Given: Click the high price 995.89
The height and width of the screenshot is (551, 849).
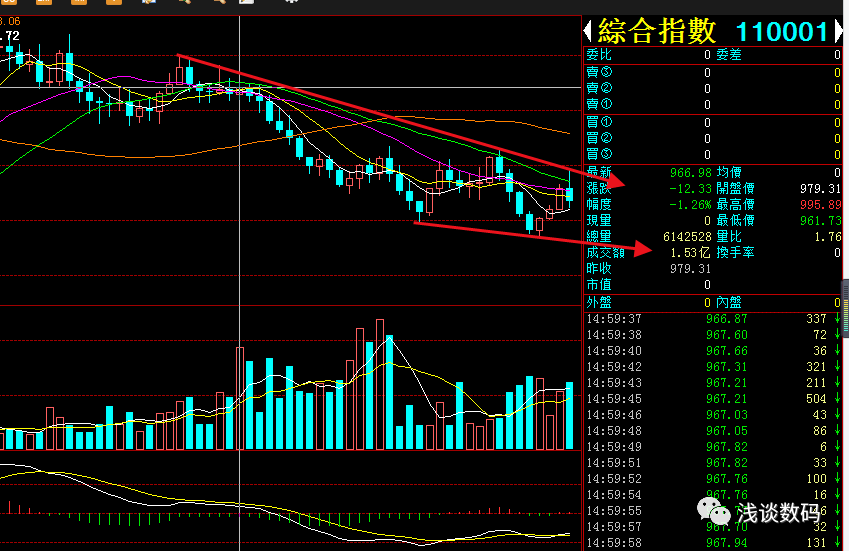Looking at the screenshot, I should 821,205.
